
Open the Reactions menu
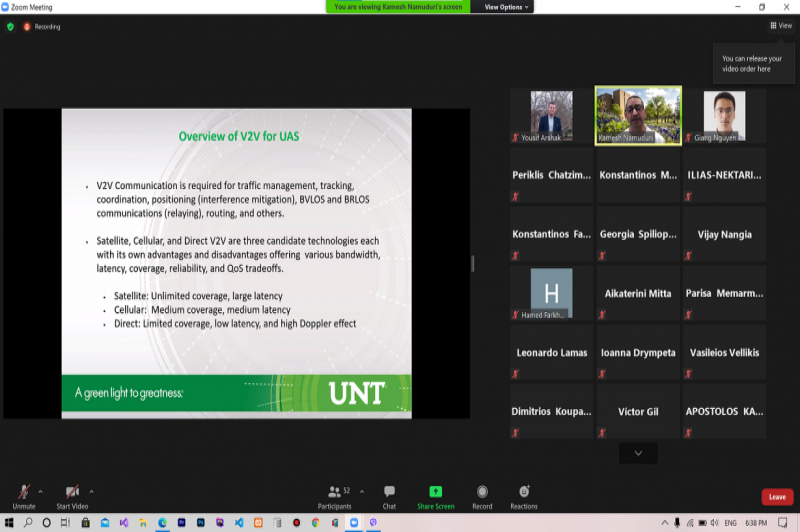click(523, 492)
